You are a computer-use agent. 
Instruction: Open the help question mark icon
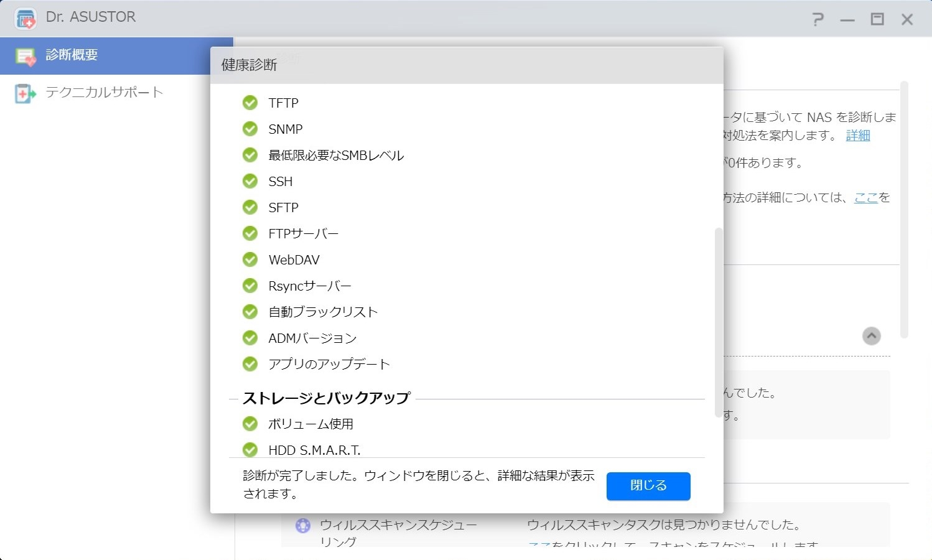[x=818, y=19]
